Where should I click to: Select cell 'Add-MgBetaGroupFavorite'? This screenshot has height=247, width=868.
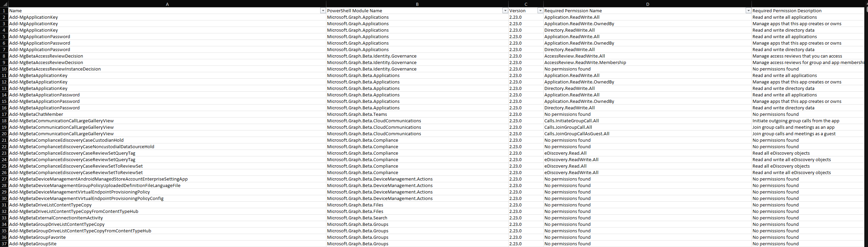[167, 237]
